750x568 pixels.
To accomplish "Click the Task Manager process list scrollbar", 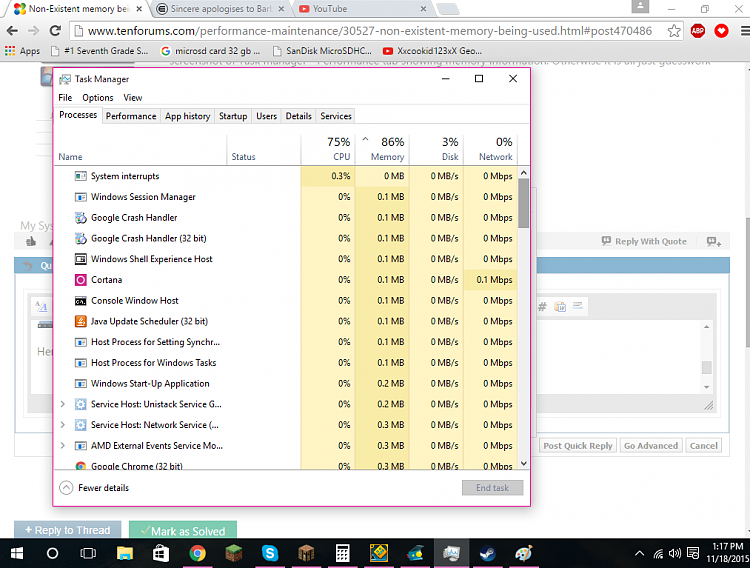I will 523,203.
